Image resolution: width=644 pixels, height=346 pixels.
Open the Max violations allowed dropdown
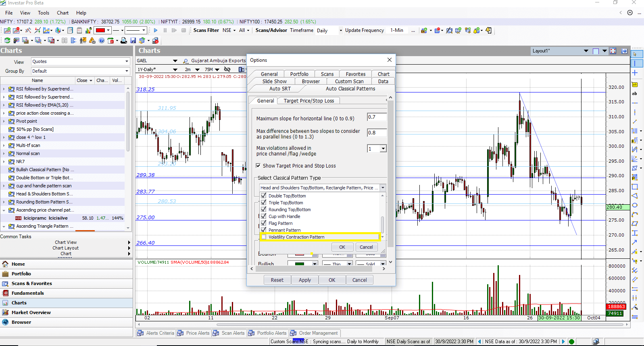coord(383,149)
